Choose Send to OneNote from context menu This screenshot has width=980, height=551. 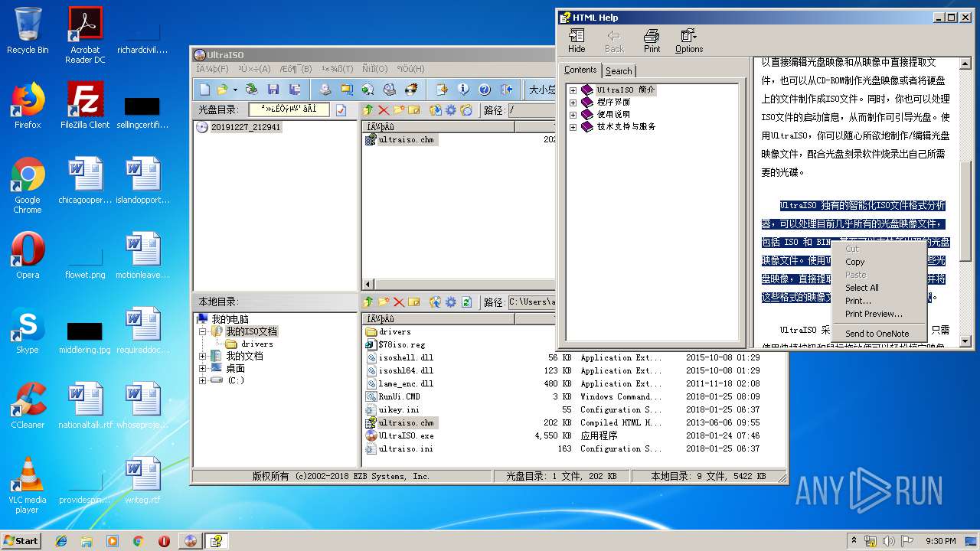tap(879, 334)
